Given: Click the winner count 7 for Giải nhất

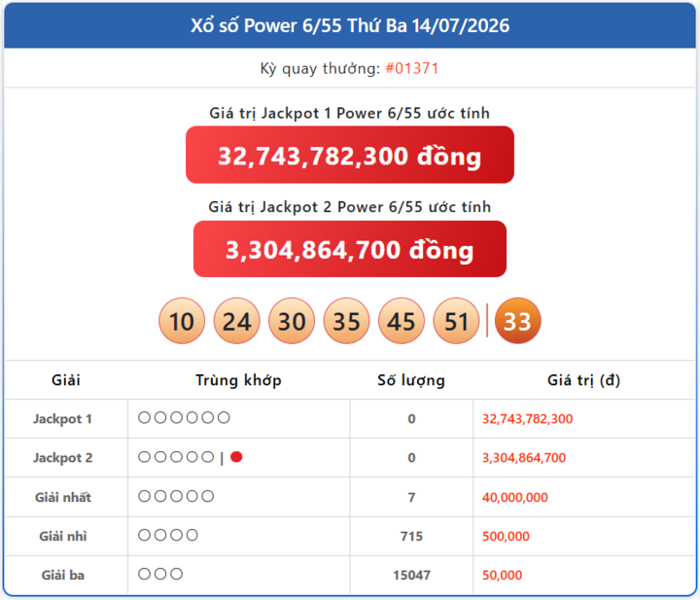Looking at the screenshot, I should click(411, 497).
